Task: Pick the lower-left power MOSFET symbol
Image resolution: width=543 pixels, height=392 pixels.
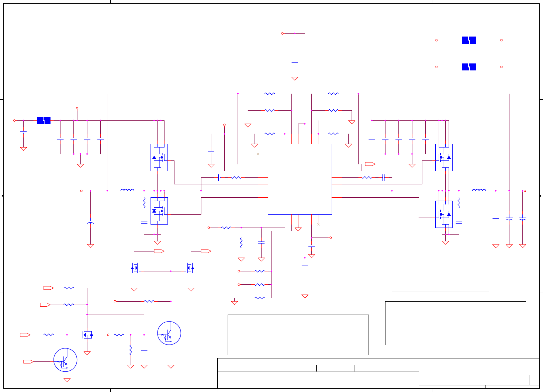Action: coord(159,211)
